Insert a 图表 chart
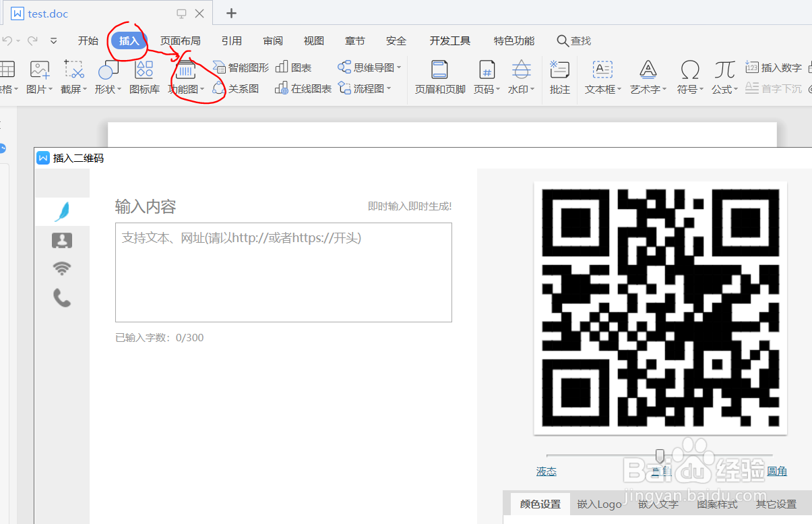 (x=293, y=67)
